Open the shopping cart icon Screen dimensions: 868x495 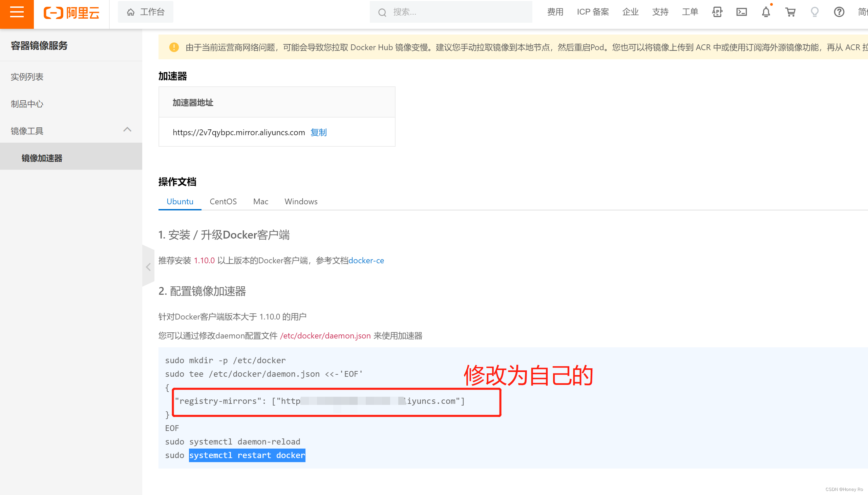[790, 12]
